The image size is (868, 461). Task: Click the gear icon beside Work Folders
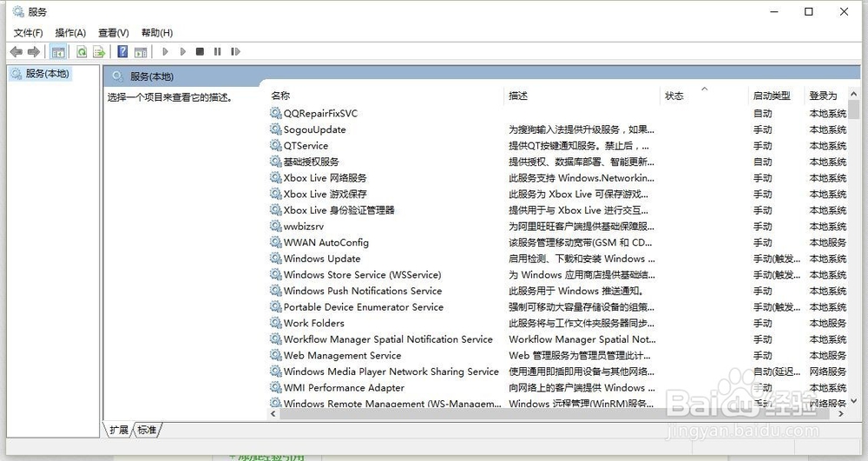click(x=276, y=323)
